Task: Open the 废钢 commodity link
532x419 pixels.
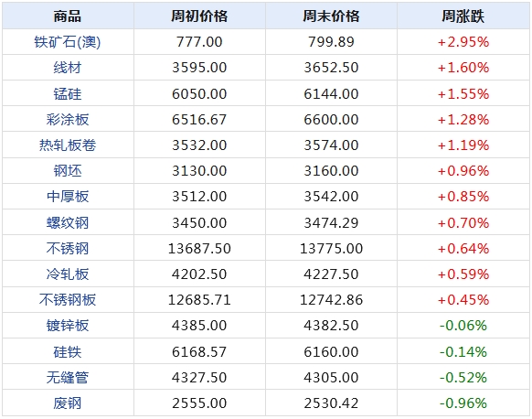Action: pyautogui.click(x=68, y=403)
